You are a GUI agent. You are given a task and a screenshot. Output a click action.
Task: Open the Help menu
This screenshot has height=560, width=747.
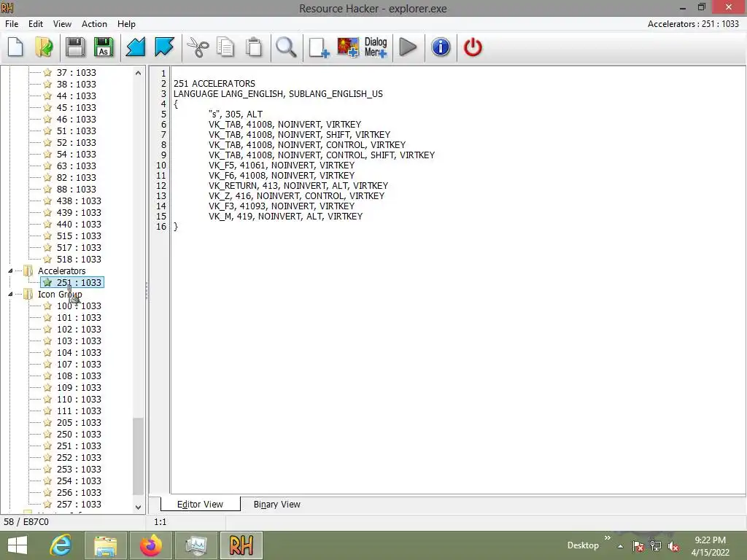(126, 24)
